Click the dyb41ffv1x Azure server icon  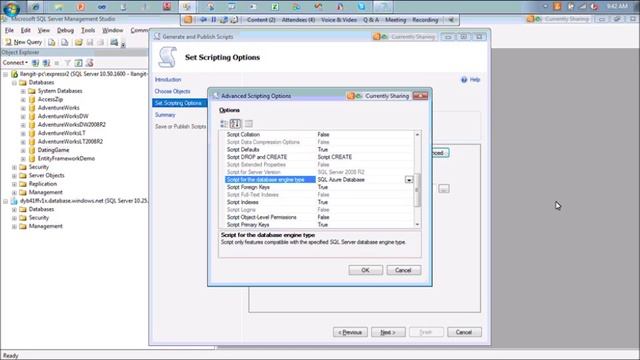pos(14,201)
